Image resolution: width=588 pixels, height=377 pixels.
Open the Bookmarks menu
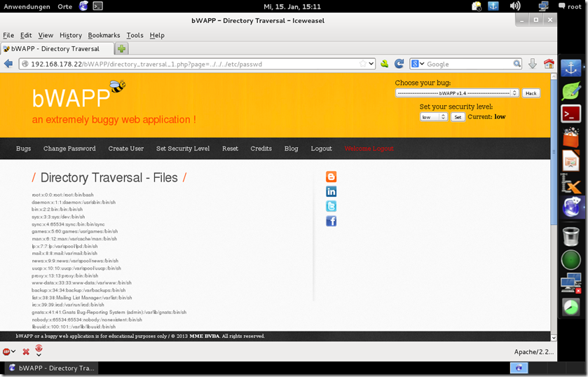104,35
